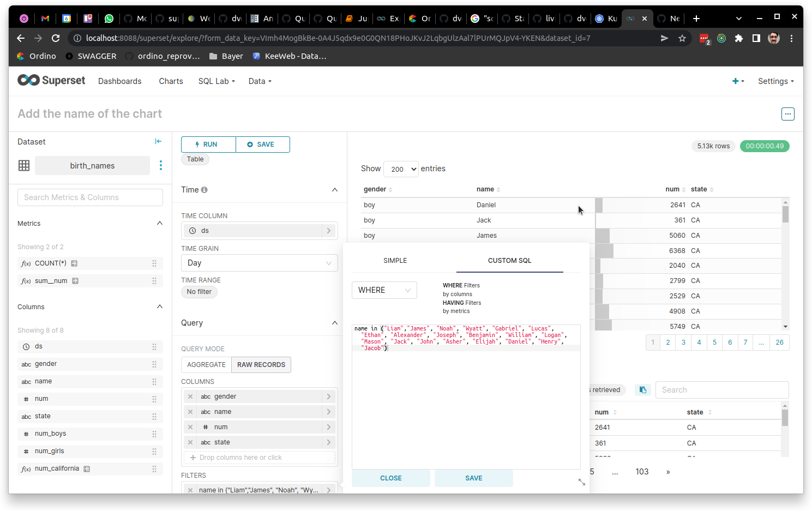Save the custom SQL filter
Viewport: 812px width, 511px height.
coord(474,478)
